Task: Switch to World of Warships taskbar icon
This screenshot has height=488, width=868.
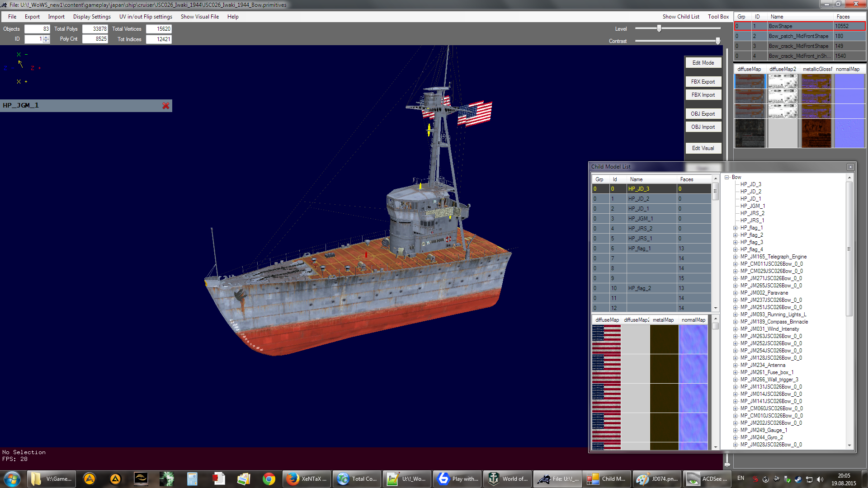Action: (508, 479)
